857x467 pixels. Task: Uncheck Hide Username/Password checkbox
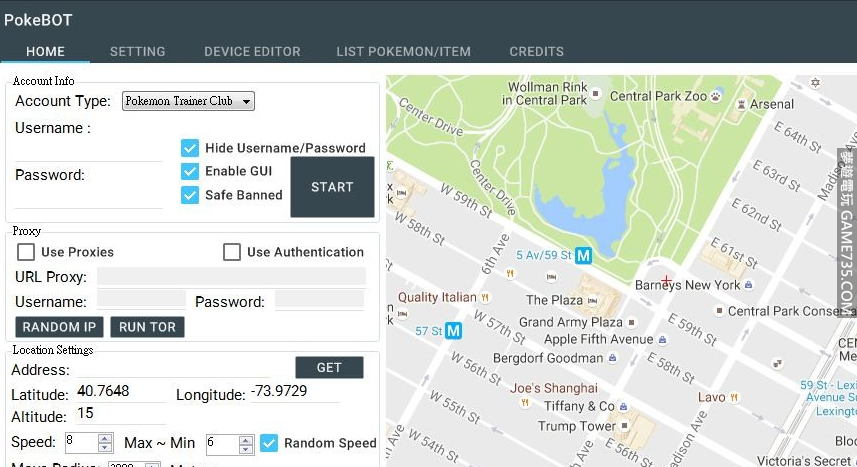pyautogui.click(x=190, y=148)
